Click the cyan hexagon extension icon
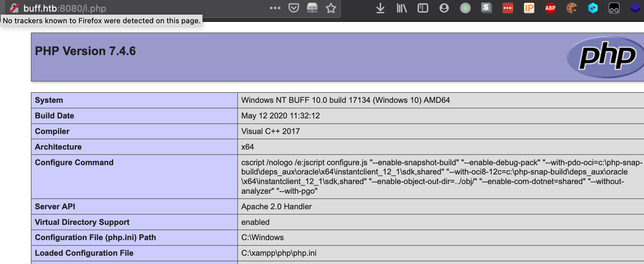 coord(593,8)
